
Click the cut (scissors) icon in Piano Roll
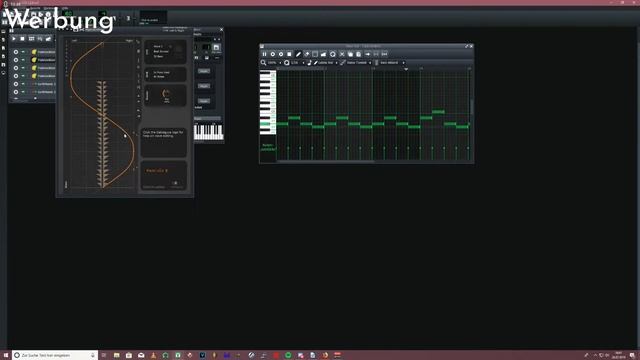(342, 54)
